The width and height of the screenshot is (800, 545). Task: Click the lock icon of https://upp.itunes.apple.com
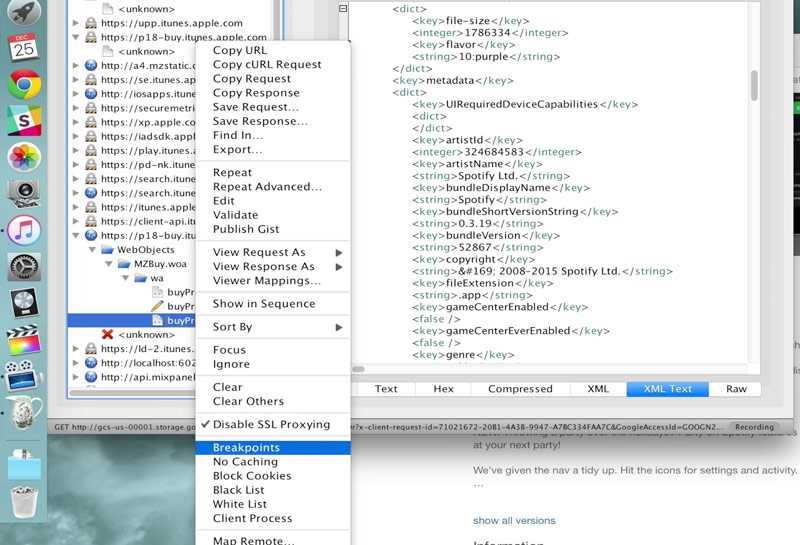coord(91,23)
